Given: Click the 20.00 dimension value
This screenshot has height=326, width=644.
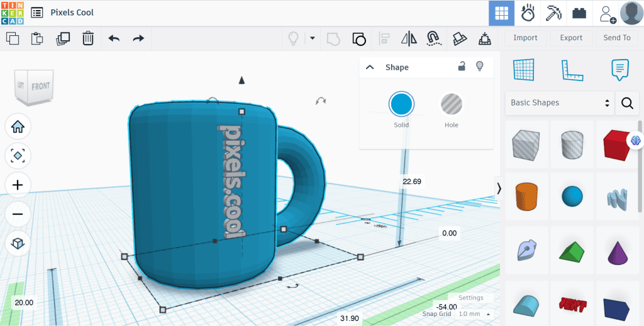Looking at the screenshot, I should coord(24,303).
